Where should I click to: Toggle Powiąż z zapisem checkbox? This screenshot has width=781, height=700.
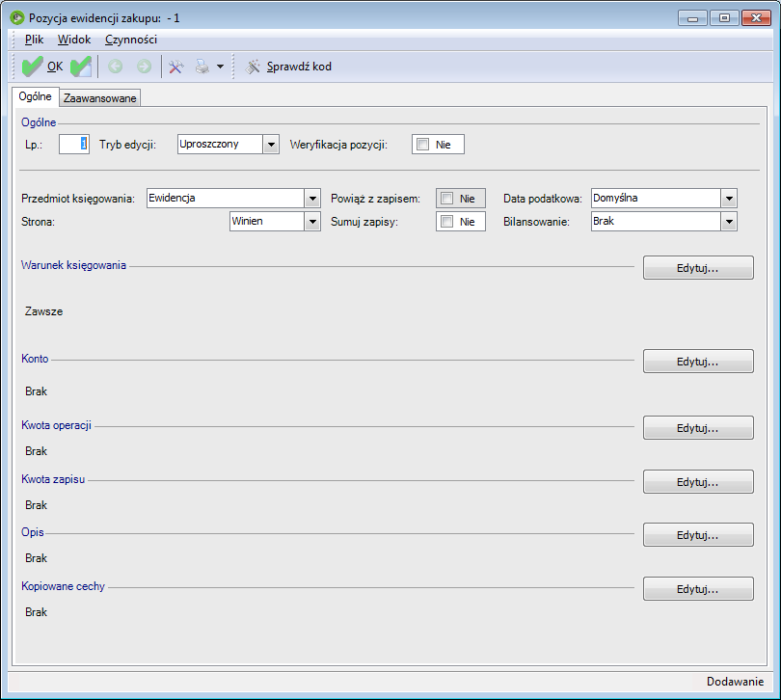446,199
